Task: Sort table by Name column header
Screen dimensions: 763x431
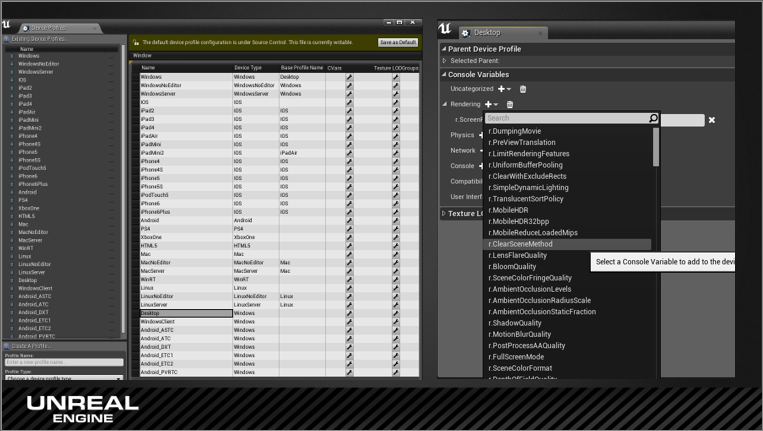Action: coord(148,68)
